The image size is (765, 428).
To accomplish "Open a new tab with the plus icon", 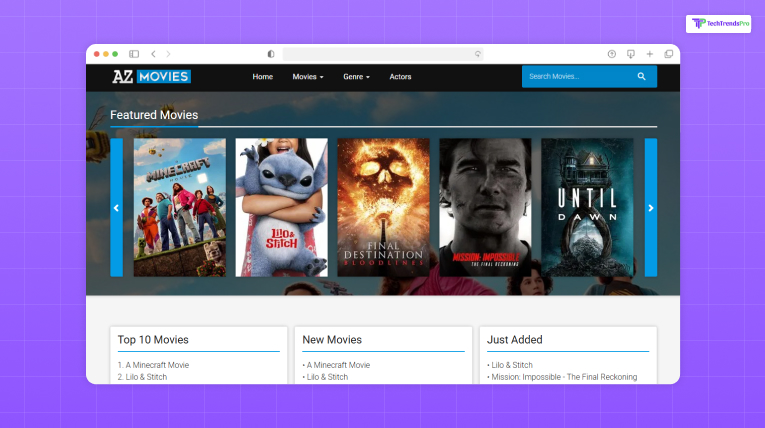I will [x=650, y=54].
